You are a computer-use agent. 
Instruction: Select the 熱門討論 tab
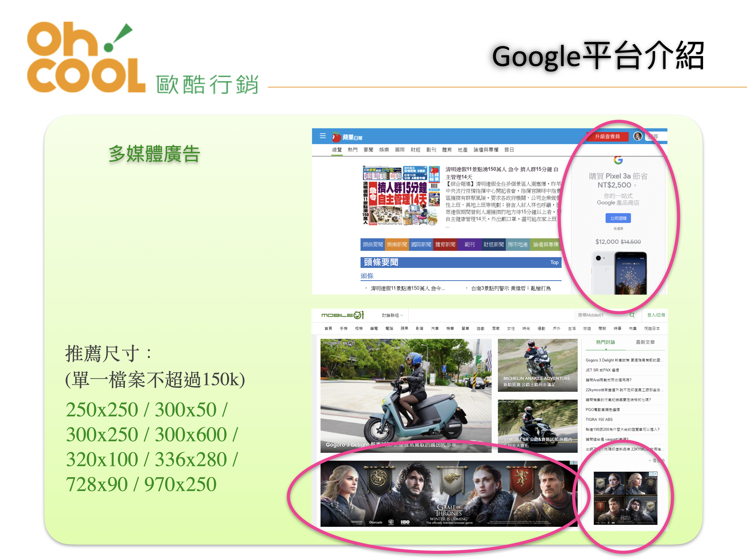[605, 342]
